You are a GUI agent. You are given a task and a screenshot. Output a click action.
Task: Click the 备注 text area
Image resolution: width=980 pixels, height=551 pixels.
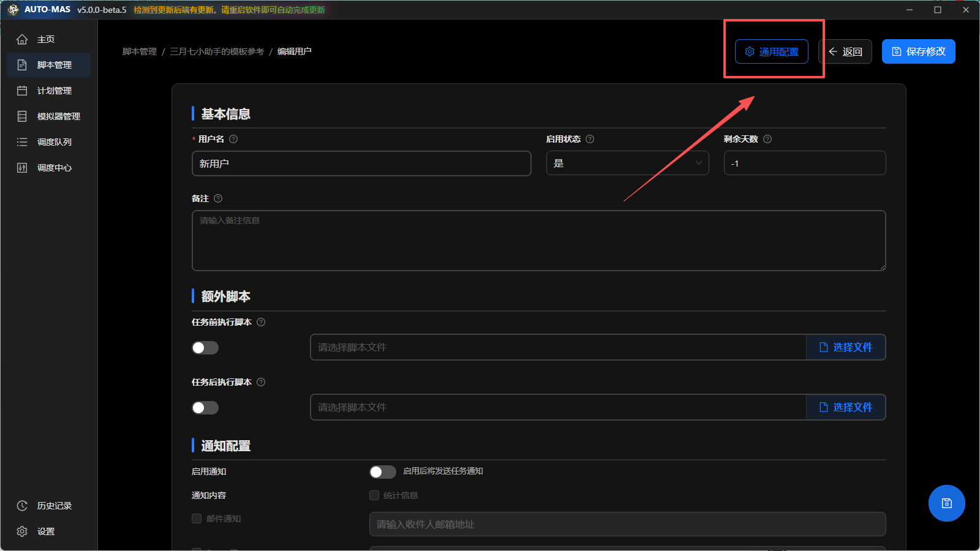(538, 241)
